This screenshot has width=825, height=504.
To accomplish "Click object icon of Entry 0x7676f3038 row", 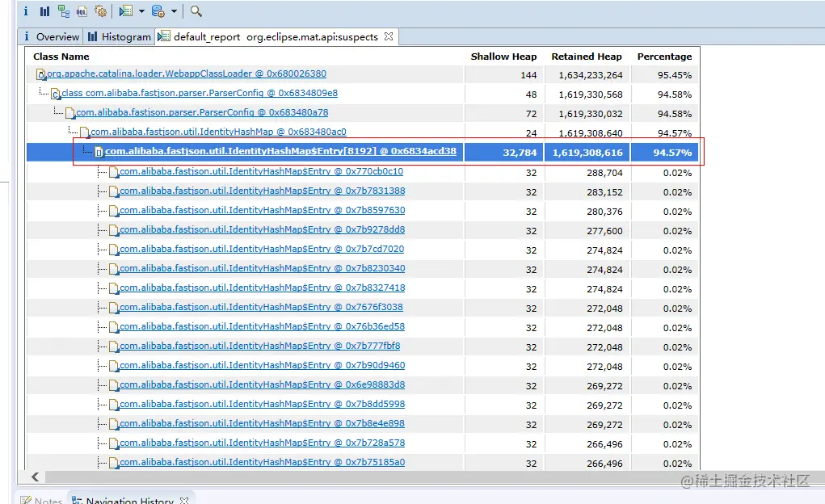I will tap(114, 309).
